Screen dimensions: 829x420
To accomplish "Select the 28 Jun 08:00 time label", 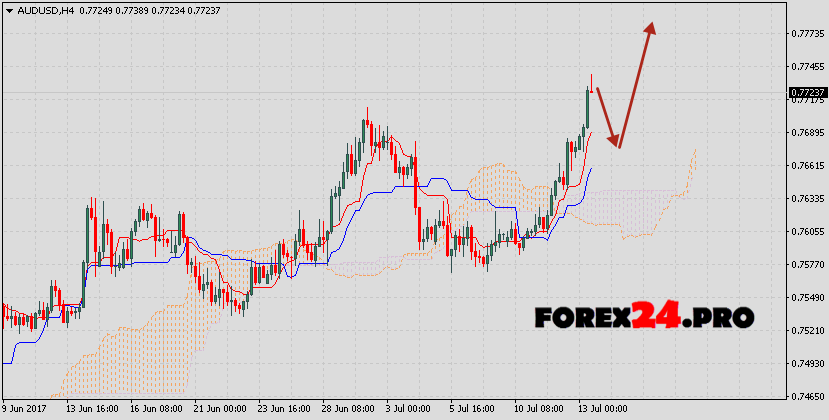I will (348, 409).
